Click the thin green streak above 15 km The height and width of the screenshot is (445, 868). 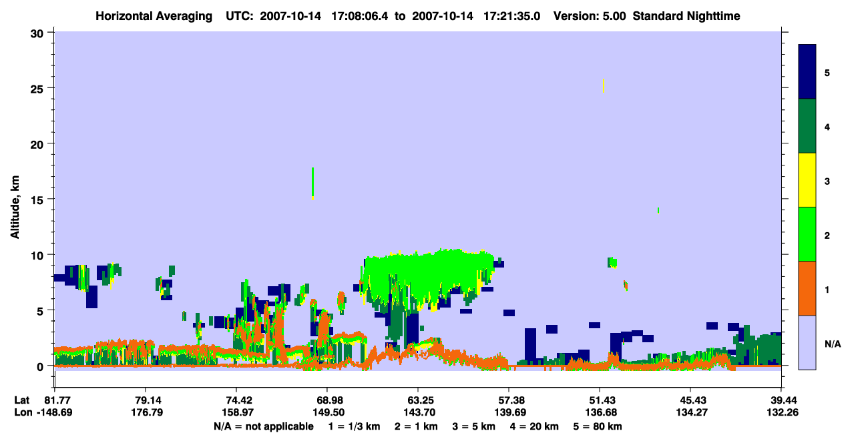[312, 183]
